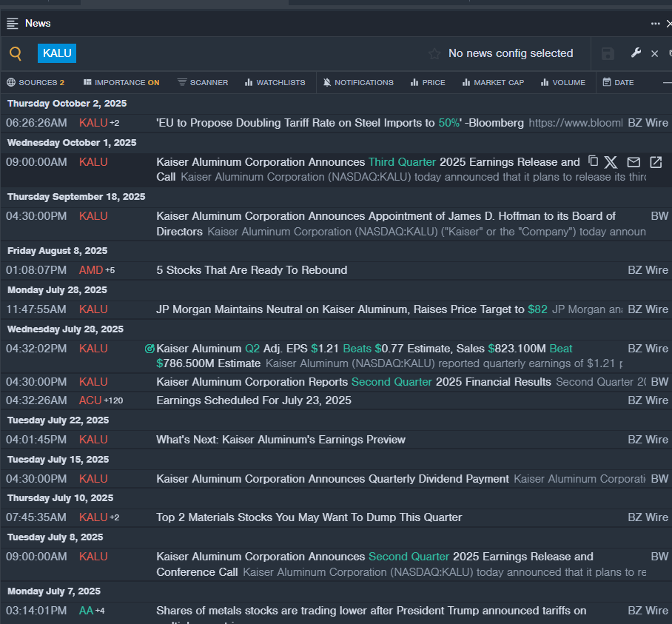Click the orange search magnifier icon
Screen dimensions: 672x624
point(16,53)
